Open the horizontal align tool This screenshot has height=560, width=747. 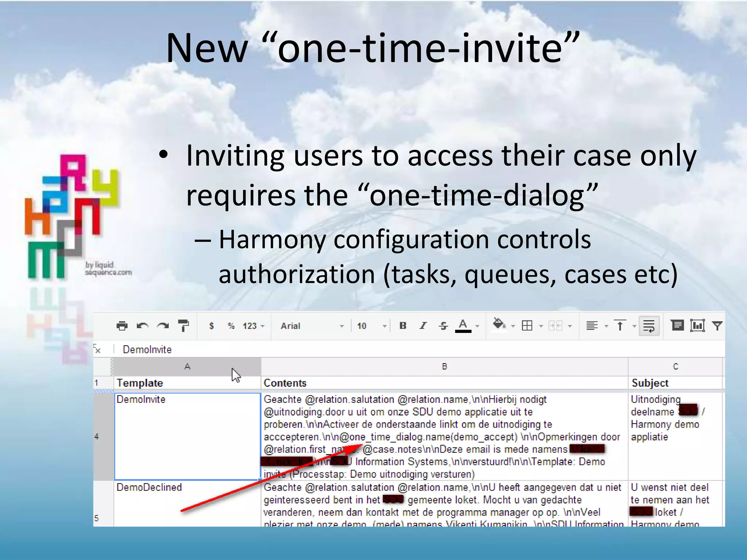[x=592, y=326]
